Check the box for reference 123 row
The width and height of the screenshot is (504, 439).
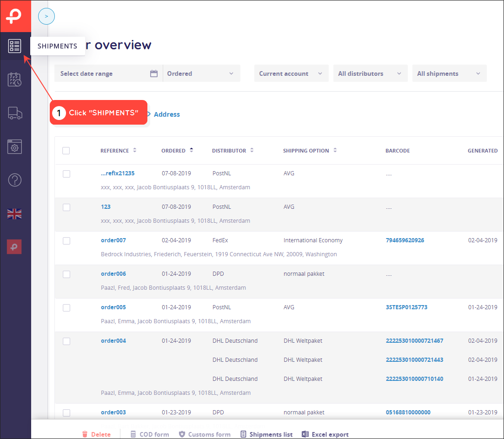point(66,207)
